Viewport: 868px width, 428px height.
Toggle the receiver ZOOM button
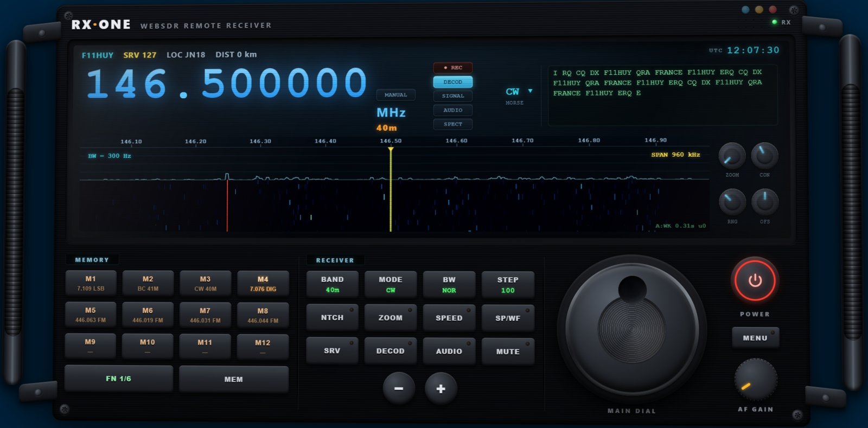[391, 317]
